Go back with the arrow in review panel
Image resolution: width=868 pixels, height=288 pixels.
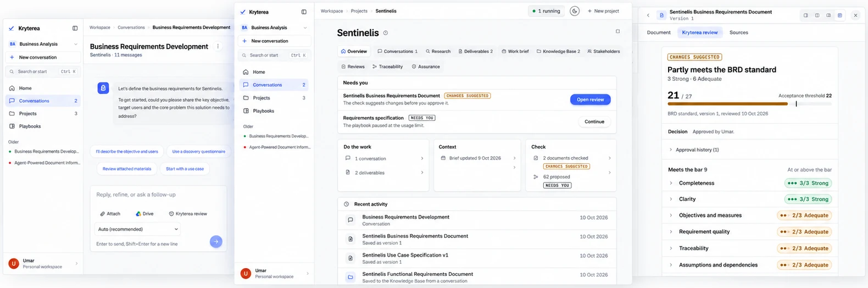click(648, 15)
